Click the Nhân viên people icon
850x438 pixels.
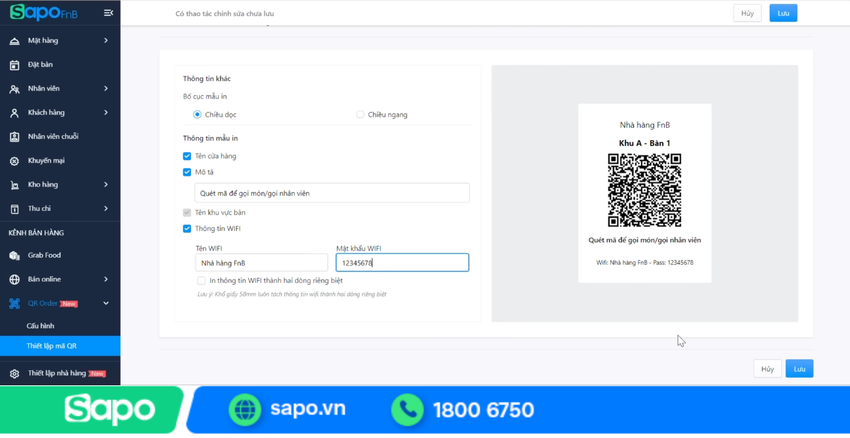click(15, 89)
